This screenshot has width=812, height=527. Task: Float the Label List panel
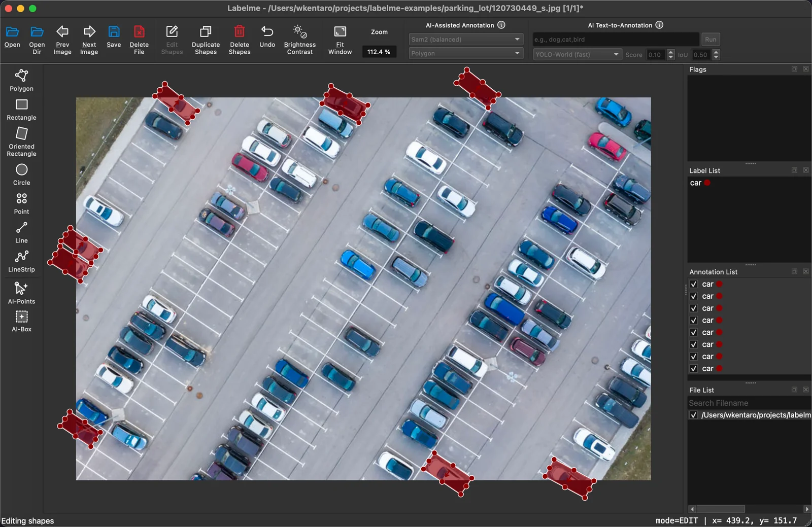(x=794, y=170)
